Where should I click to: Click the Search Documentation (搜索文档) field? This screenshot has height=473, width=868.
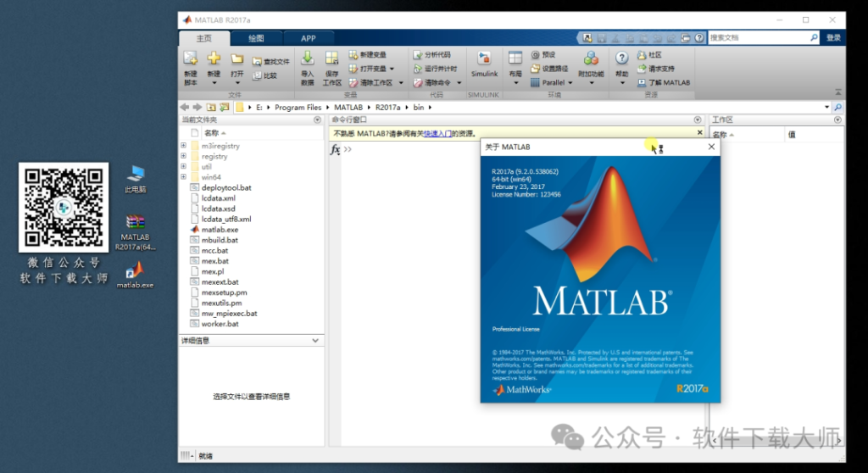click(x=759, y=37)
